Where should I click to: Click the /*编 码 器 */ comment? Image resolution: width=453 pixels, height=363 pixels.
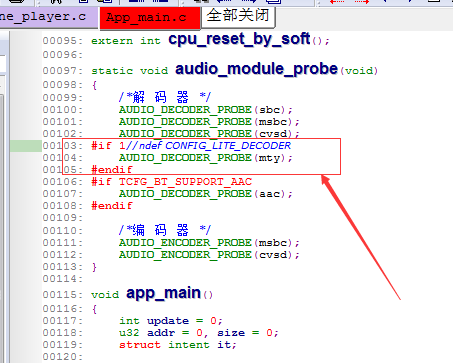[x=165, y=230]
